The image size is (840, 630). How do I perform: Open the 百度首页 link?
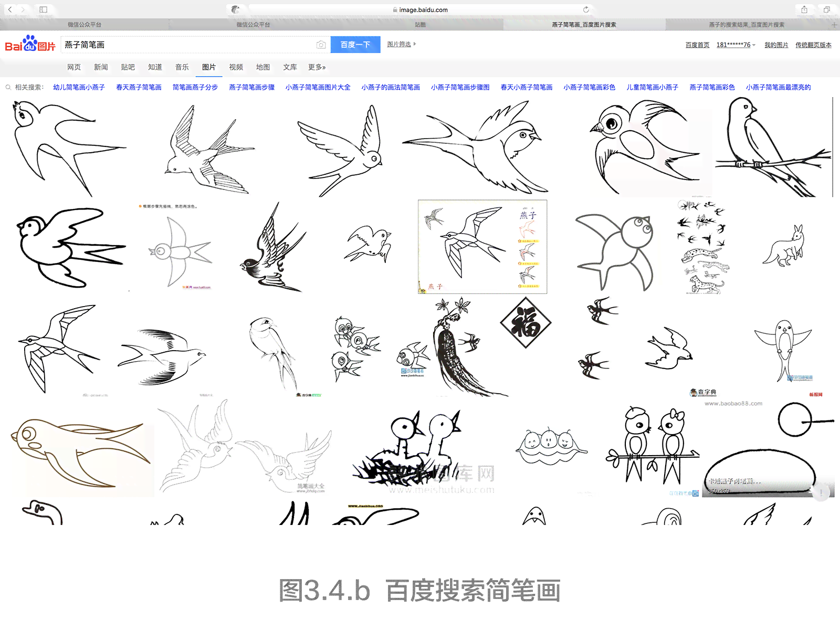(x=697, y=45)
